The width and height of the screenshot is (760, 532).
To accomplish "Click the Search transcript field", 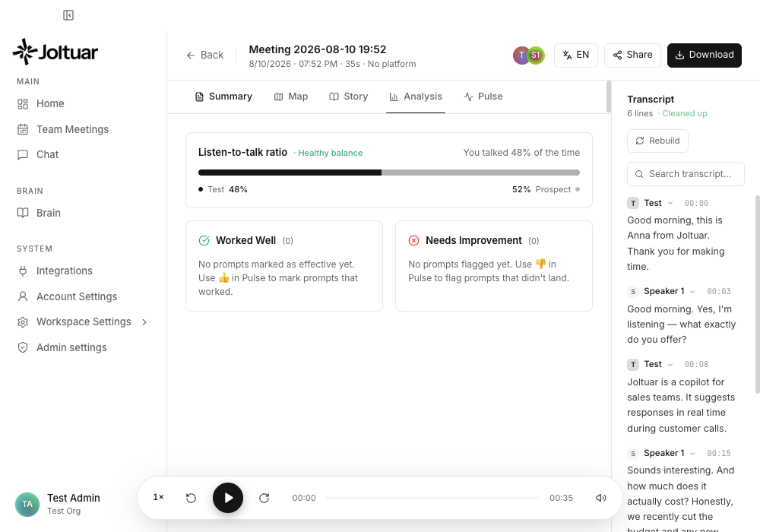I will point(686,174).
